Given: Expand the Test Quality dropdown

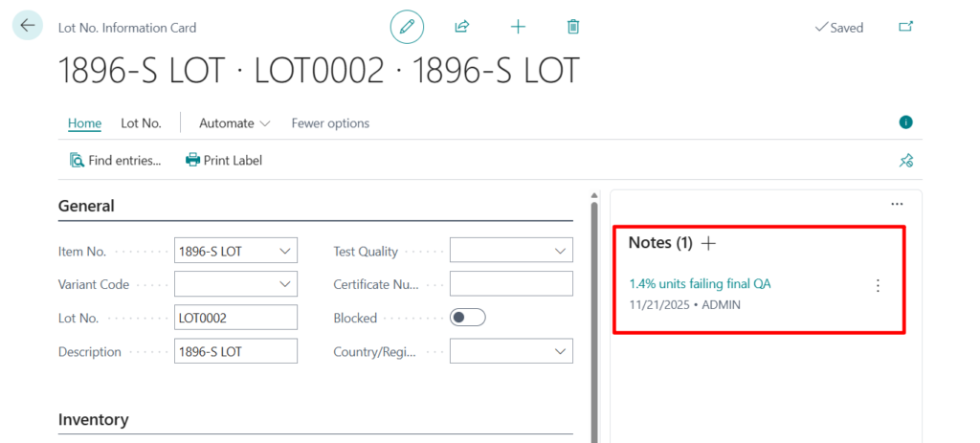Looking at the screenshot, I should click(x=560, y=252).
